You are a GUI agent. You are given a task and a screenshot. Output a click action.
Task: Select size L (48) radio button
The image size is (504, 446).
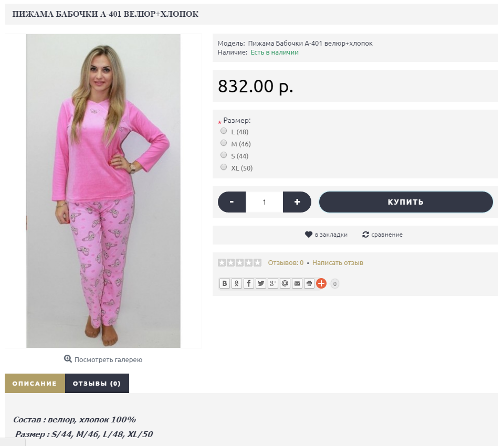224,131
